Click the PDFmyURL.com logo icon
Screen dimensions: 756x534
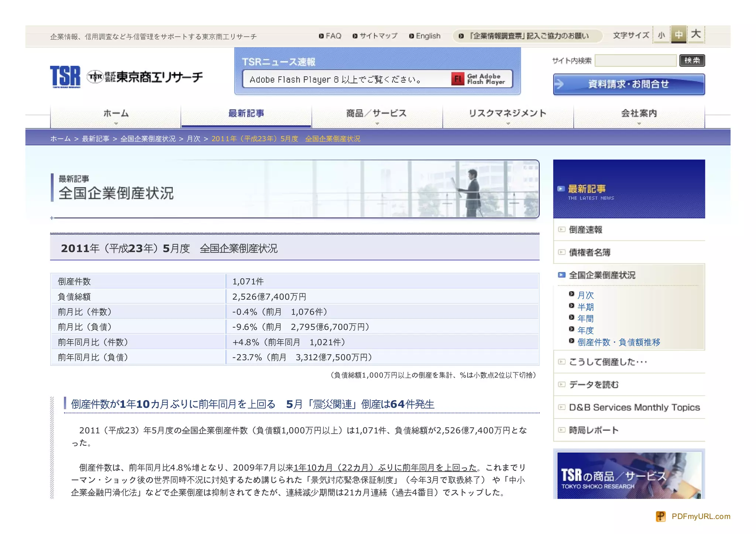[x=660, y=516]
